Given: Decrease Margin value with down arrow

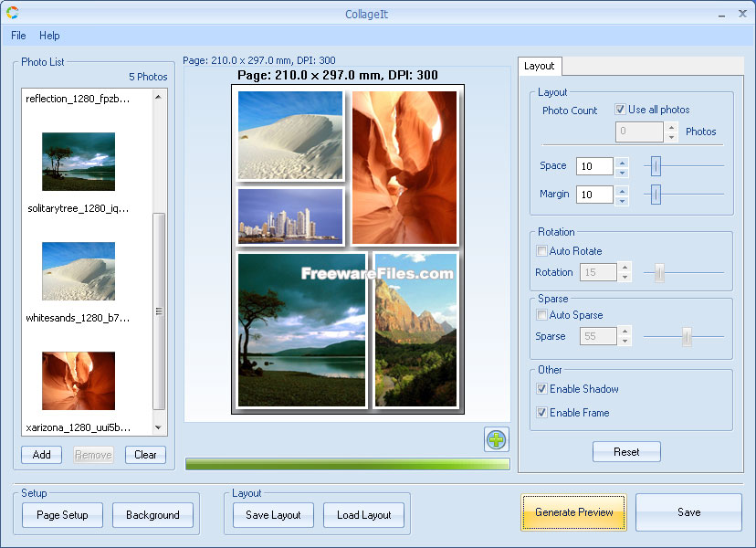Looking at the screenshot, I should (622, 199).
